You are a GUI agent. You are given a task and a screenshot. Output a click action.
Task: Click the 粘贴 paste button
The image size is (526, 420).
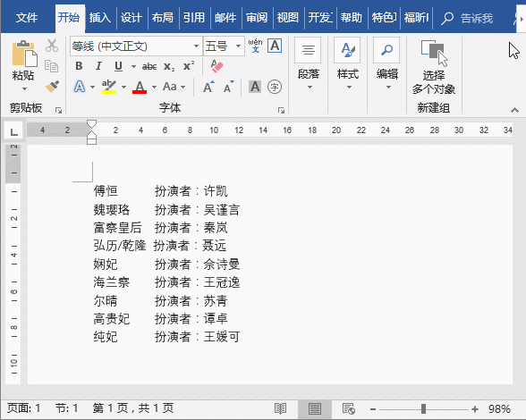point(23,66)
